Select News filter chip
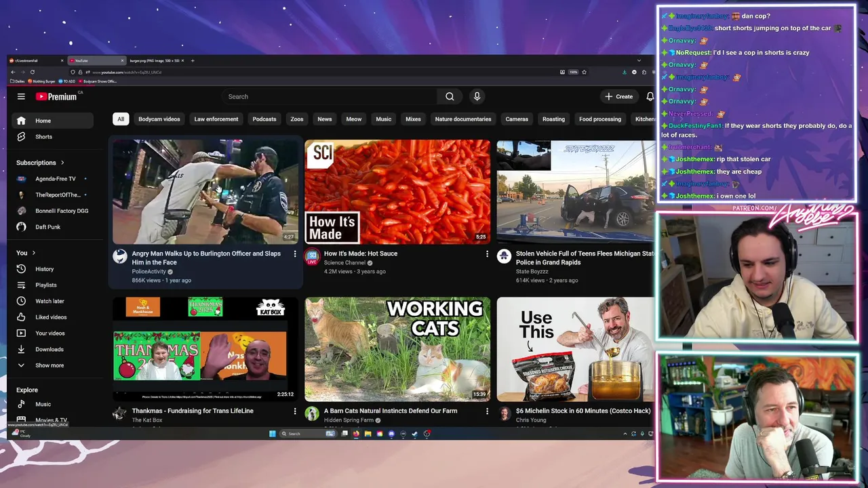The width and height of the screenshot is (868, 488). click(325, 119)
